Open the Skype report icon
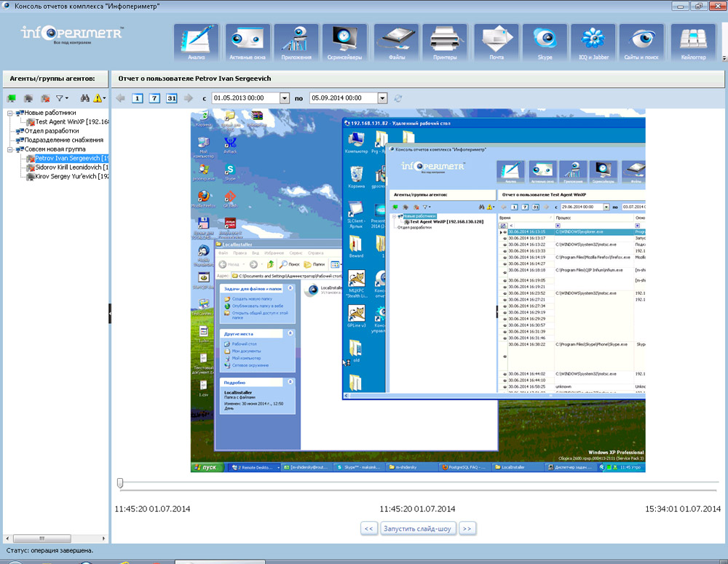 click(x=544, y=42)
